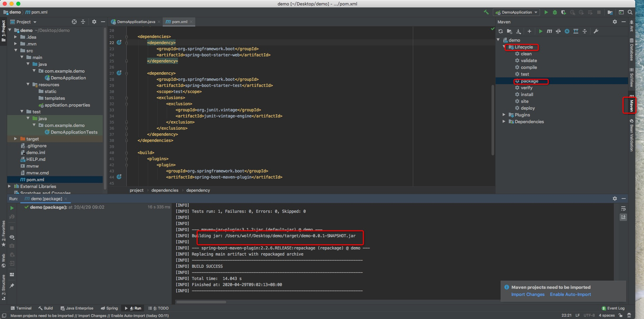644x319 pixels.
Task: Pin the Run tab with pin icon
Action: tap(12, 286)
